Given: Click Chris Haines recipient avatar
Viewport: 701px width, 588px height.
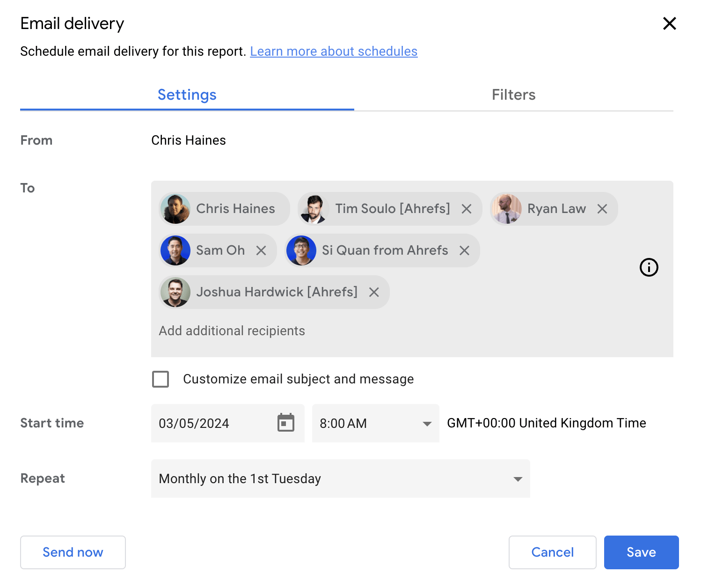Looking at the screenshot, I should [175, 209].
